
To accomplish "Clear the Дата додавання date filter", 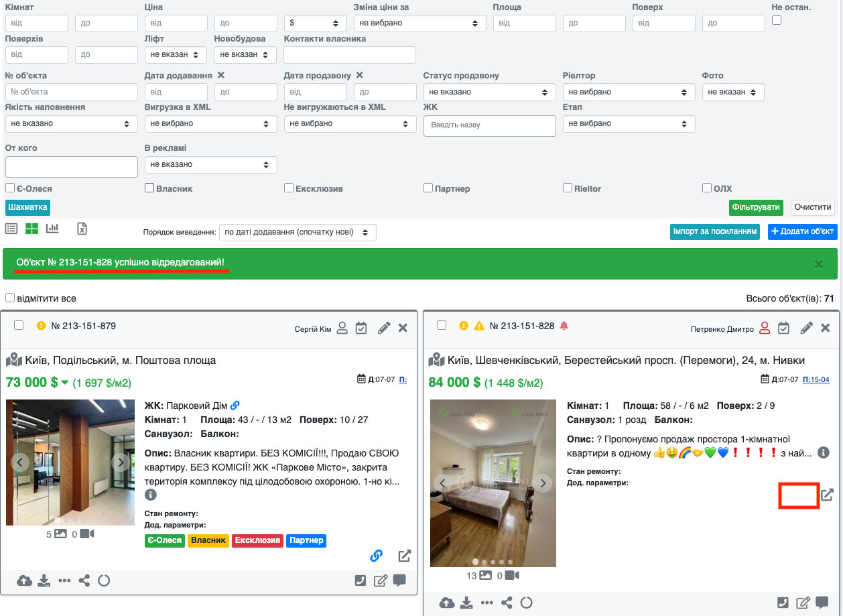I will point(221,75).
